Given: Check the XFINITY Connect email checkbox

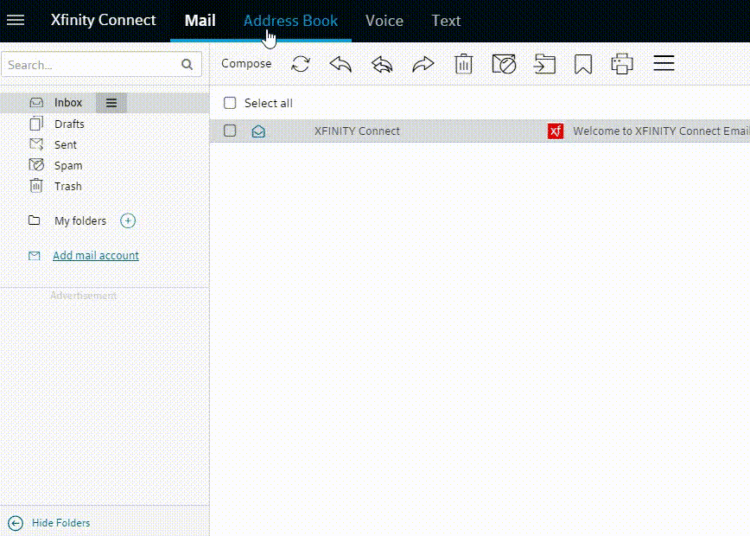Looking at the screenshot, I should pos(230,131).
